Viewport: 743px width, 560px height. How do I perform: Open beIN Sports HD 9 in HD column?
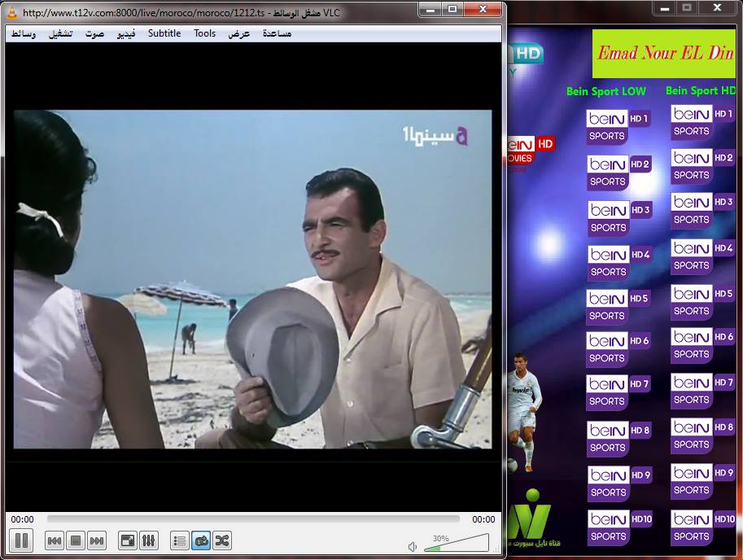(703, 481)
